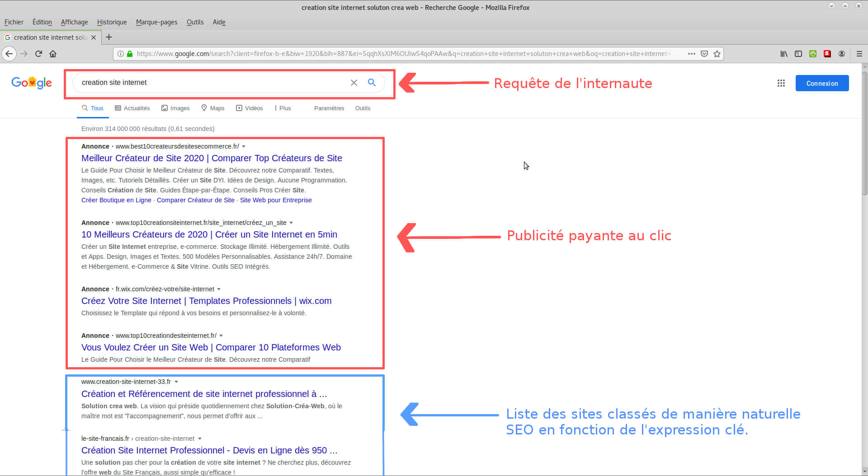Image resolution: width=868 pixels, height=476 pixels.
Task: Open the Plus more-options menu
Action: pyautogui.click(x=283, y=108)
